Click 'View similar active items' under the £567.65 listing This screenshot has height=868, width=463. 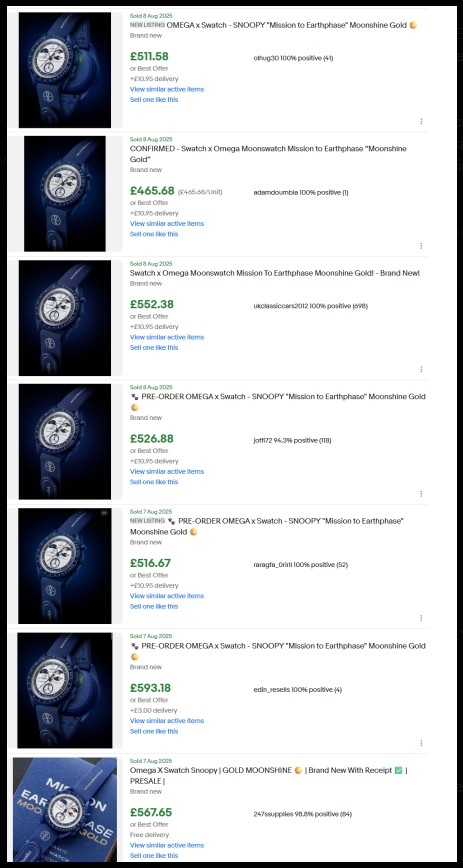[x=167, y=845]
